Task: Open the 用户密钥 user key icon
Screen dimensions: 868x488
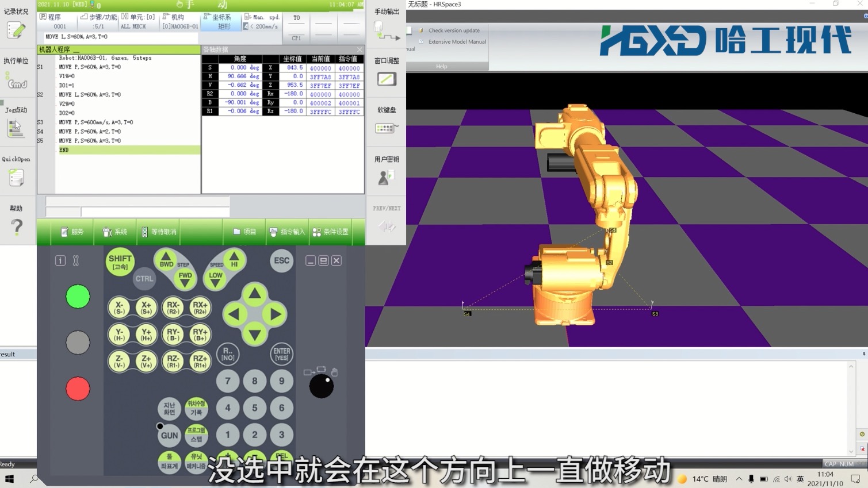Action: click(386, 178)
